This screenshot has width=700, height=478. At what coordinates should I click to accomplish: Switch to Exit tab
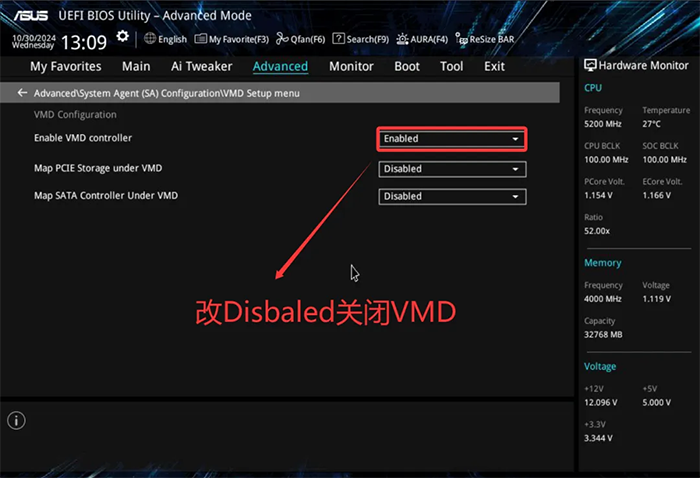click(x=494, y=67)
